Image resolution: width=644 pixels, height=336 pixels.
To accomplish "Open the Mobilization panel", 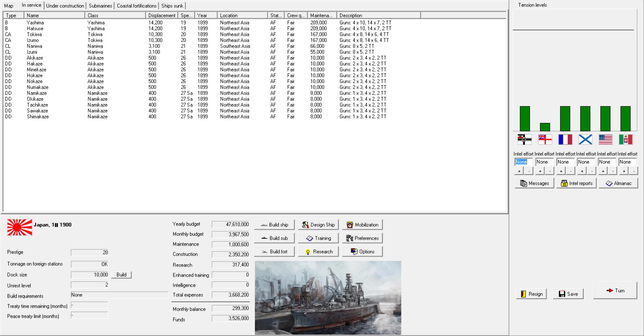I will coord(362,225).
